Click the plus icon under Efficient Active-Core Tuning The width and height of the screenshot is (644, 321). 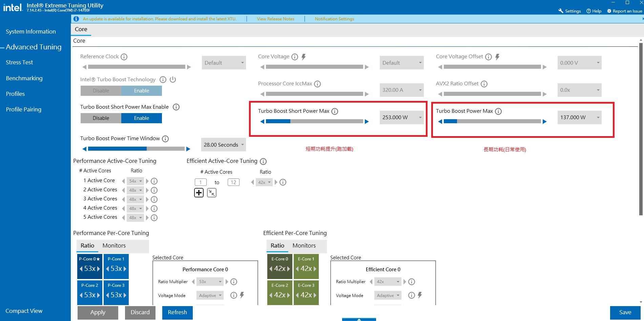199,193
